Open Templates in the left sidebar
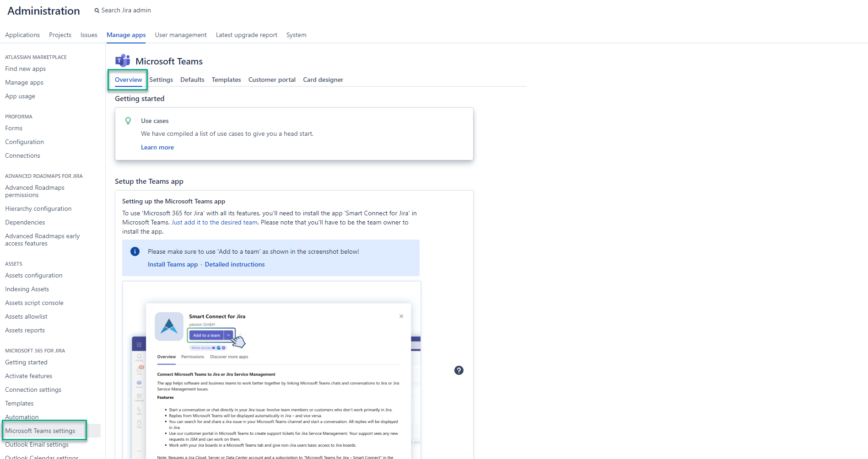The width and height of the screenshot is (868, 459). 19,403
